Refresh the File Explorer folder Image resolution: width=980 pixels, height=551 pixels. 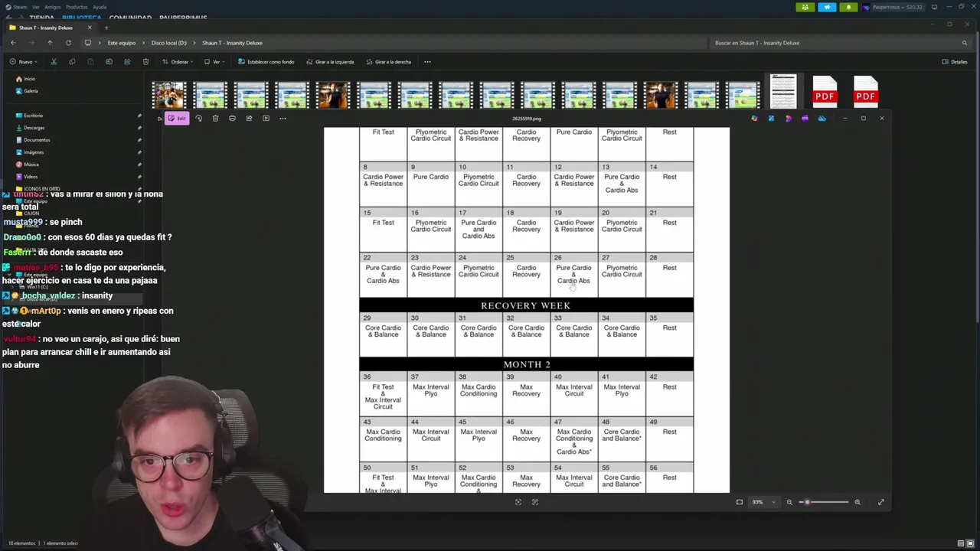tap(68, 43)
